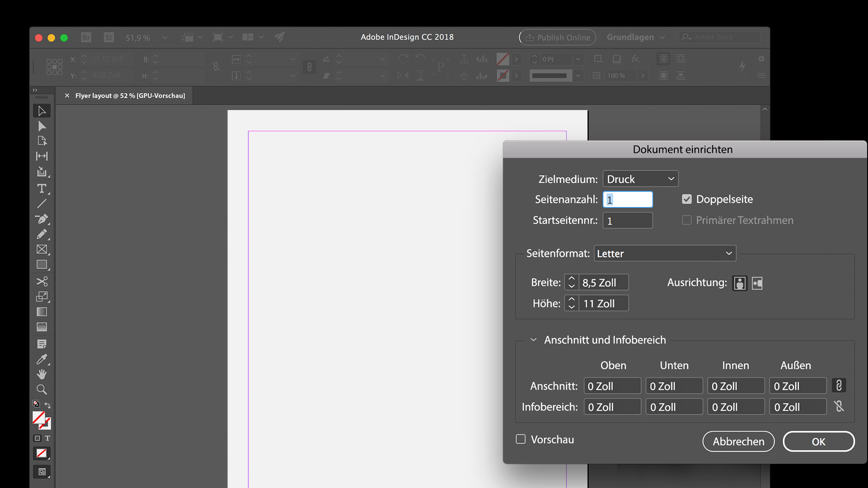Click the Anschnitt Oben field
This screenshot has width=868, height=488.
612,386
